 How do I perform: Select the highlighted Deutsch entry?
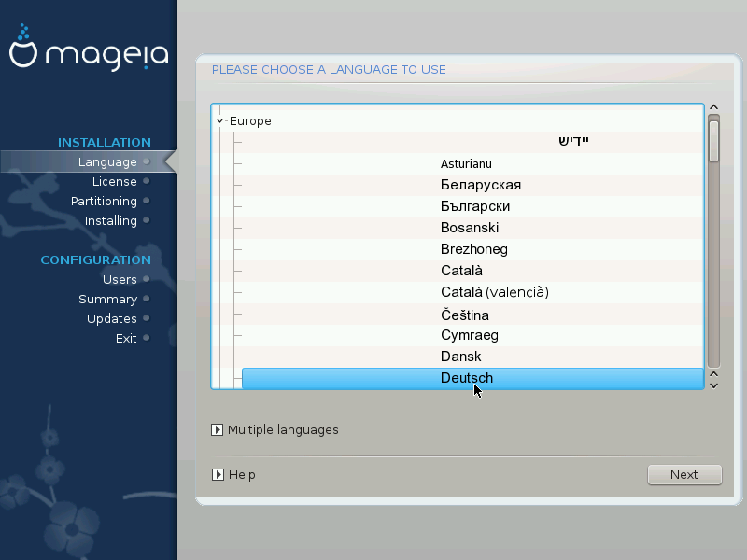point(472,378)
